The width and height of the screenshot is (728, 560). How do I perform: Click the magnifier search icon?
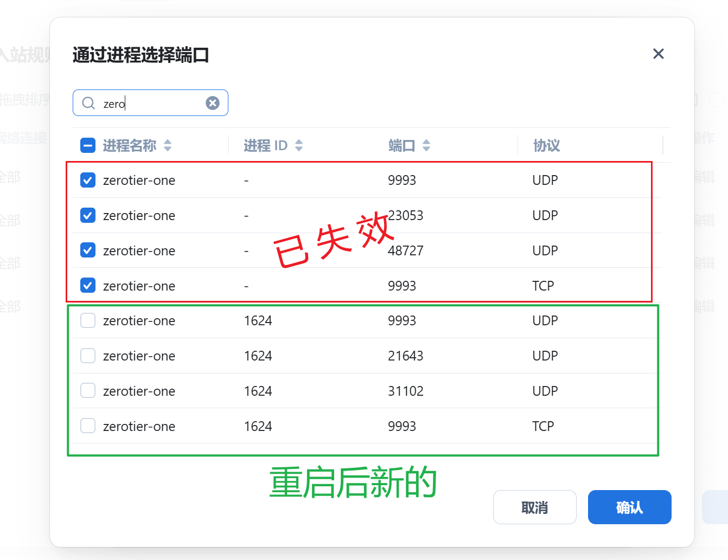click(88, 103)
